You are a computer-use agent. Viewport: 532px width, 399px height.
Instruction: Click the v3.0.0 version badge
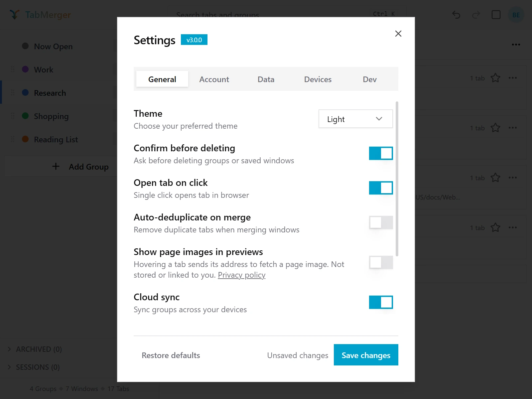pos(194,40)
